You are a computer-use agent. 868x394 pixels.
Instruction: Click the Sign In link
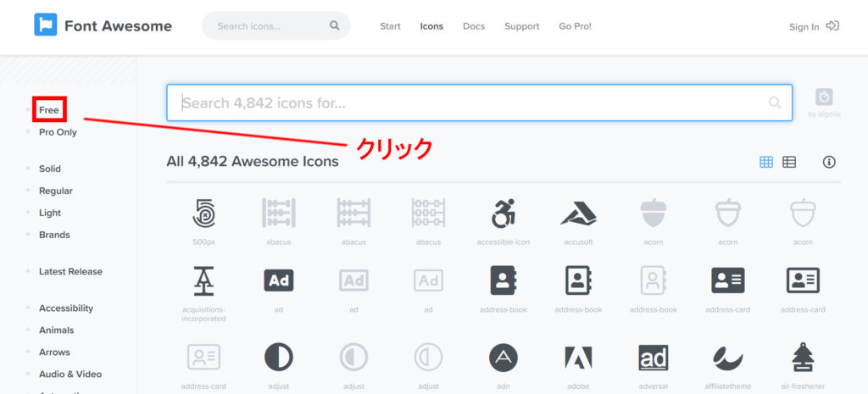pos(804,27)
